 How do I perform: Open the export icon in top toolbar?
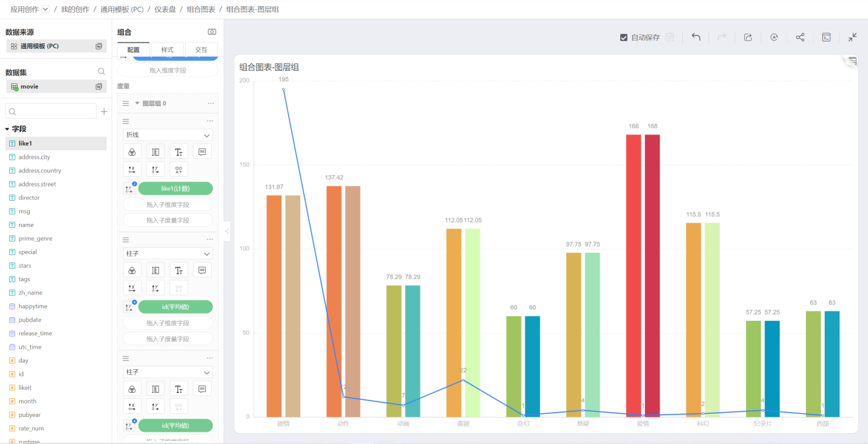(x=748, y=37)
